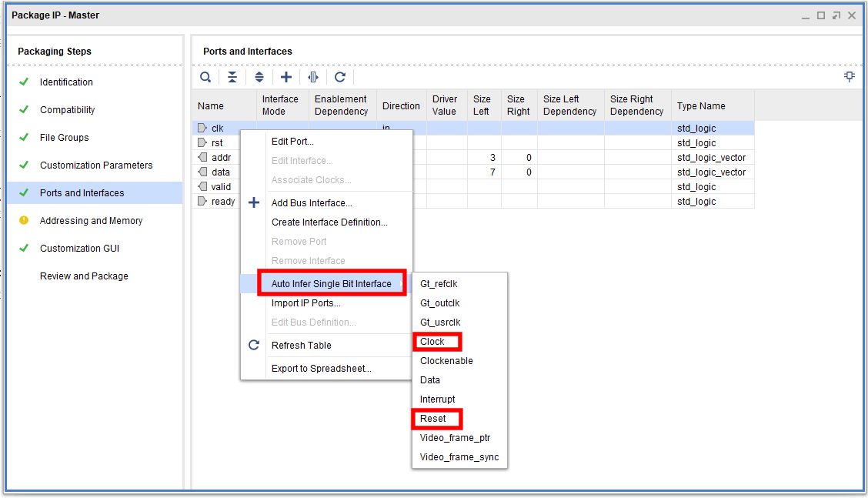This screenshot has width=868, height=498.
Task: Click Size Right Dependency column header
Action: [638, 105]
